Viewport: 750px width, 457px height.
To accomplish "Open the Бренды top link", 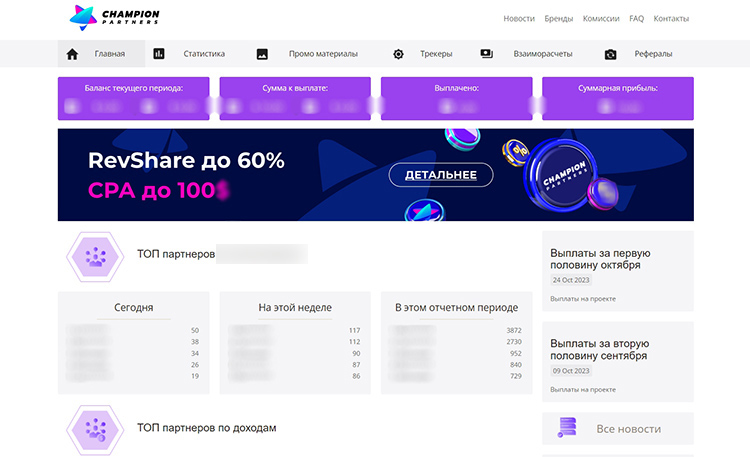I will click(x=559, y=18).
